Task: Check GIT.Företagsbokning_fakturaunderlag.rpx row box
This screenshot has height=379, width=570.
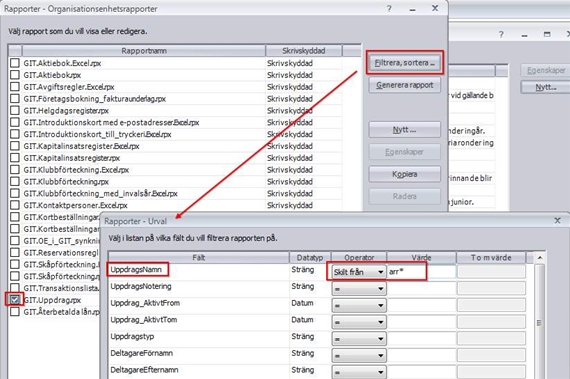Action: [x=15, y=98]
